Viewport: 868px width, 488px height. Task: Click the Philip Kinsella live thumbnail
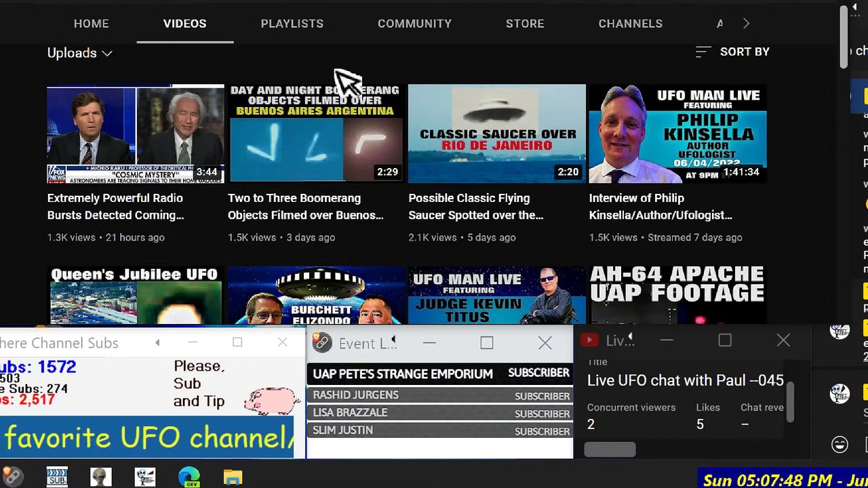(x=677, y=134)
